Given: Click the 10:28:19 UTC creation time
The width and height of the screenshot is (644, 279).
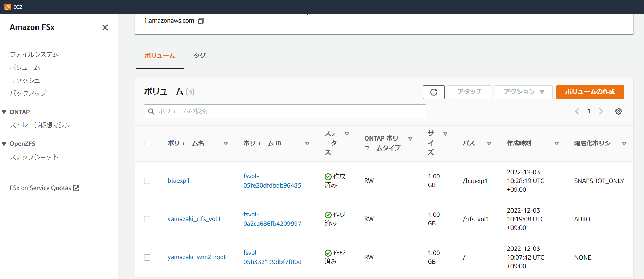Looking at the screenshot, I should [525, 181].
